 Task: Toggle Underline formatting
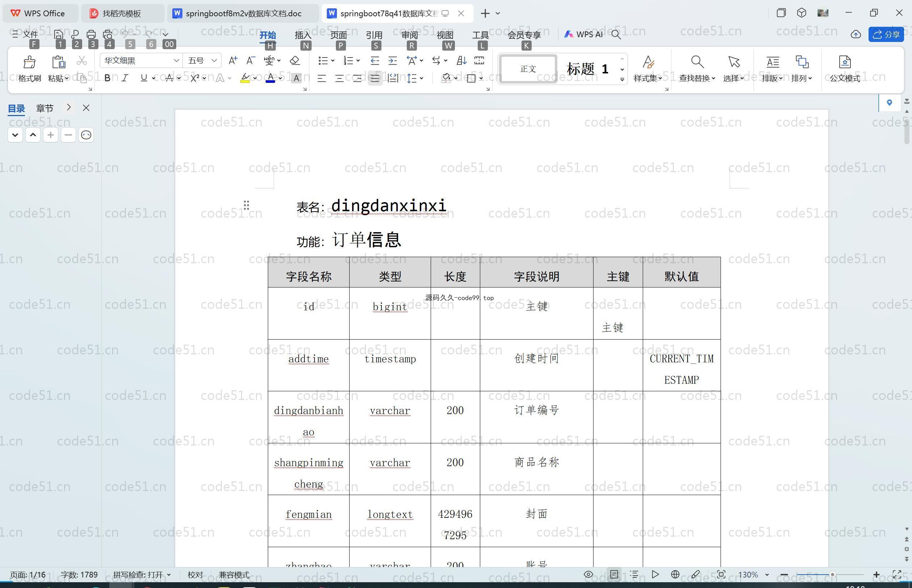point(144,78)
